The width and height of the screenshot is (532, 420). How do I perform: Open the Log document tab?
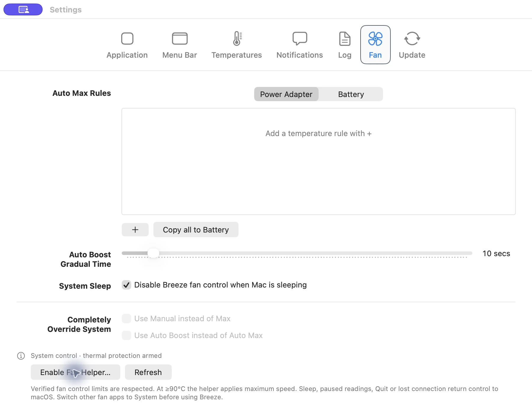tap(345, 45)
